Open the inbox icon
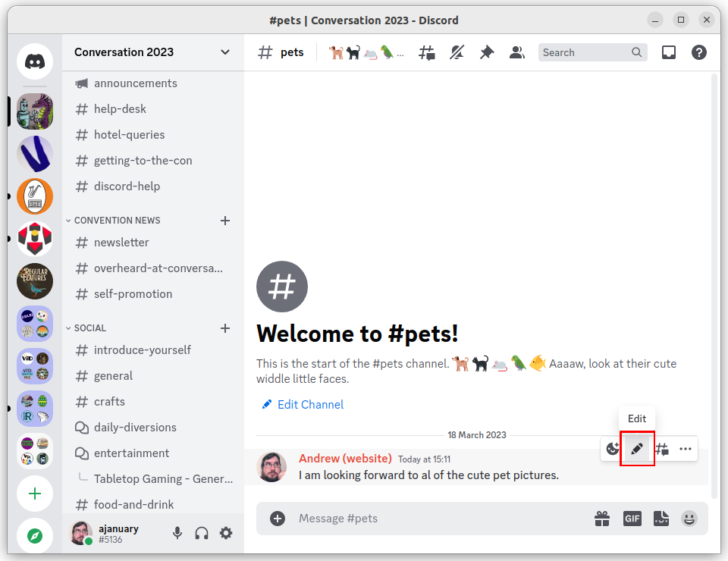The image size is (728, 561). [669, 52]
